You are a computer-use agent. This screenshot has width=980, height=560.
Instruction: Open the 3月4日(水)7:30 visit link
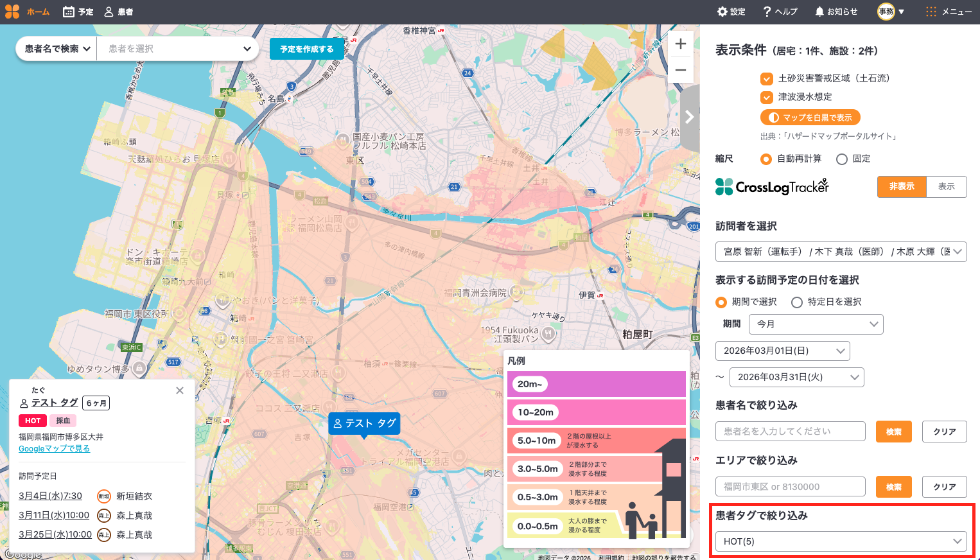(x=50, y=496)
